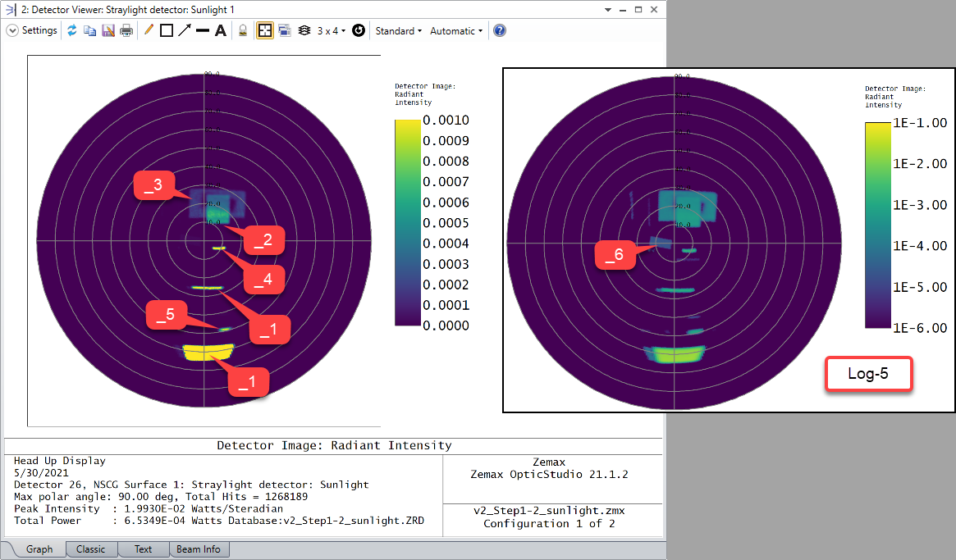Switch to the Text tab

tap(144, 549)
